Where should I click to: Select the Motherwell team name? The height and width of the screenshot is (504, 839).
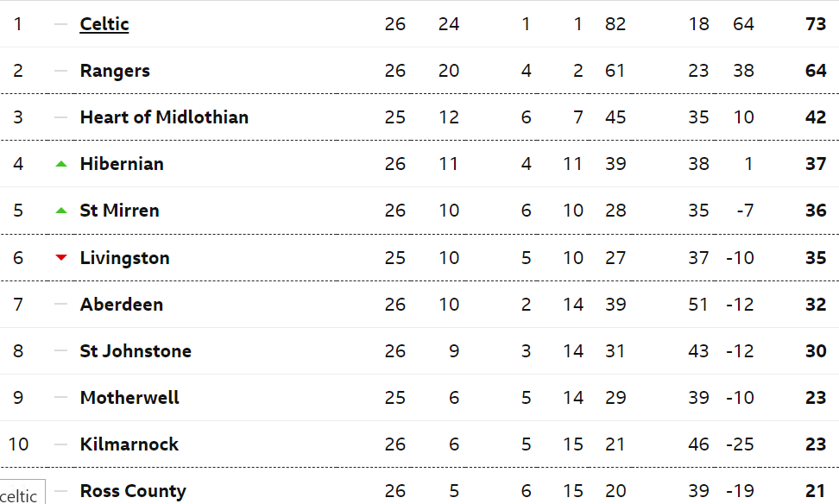click(129, 398)
